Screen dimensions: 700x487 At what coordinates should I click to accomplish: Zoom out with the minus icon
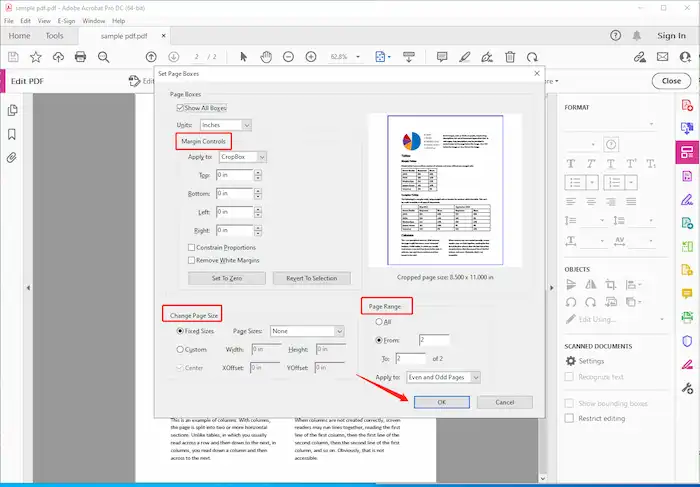point(288,57)
